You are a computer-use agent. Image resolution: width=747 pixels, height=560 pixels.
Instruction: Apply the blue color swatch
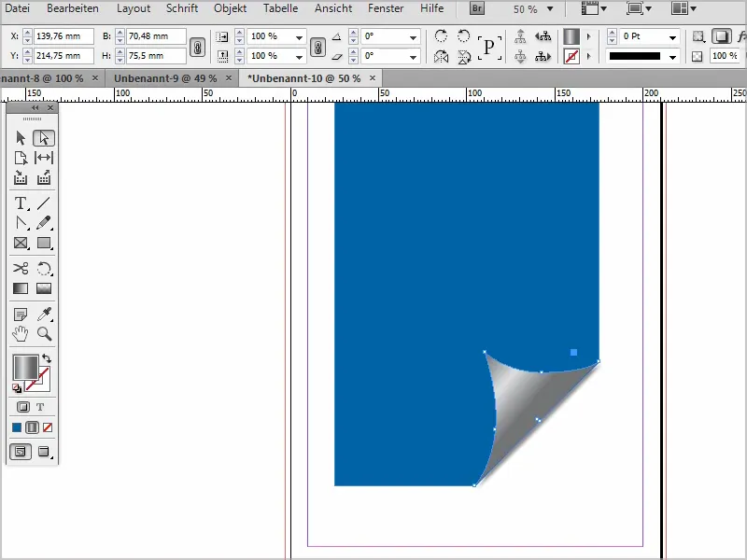pos(17,427)
